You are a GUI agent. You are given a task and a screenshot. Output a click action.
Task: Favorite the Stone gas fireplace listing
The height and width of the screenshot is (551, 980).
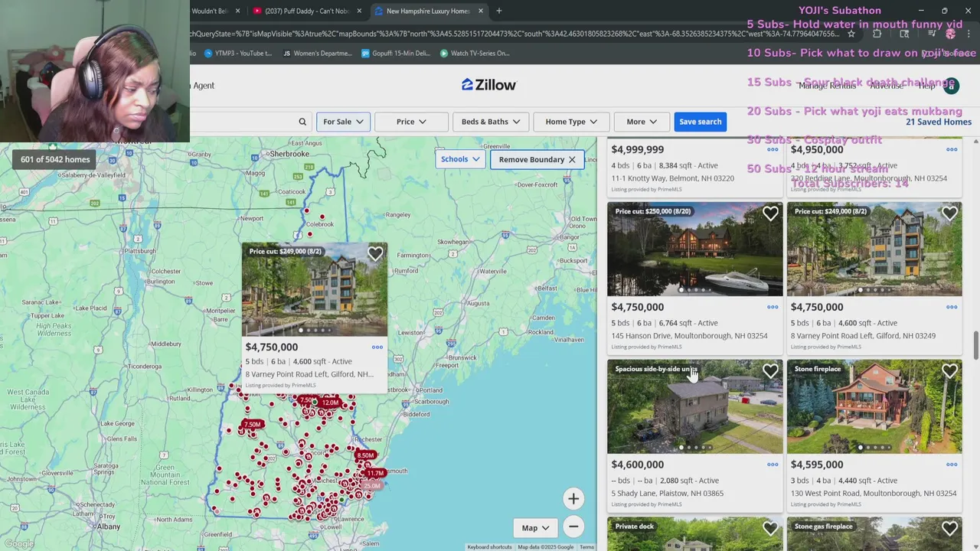(949, 528)
